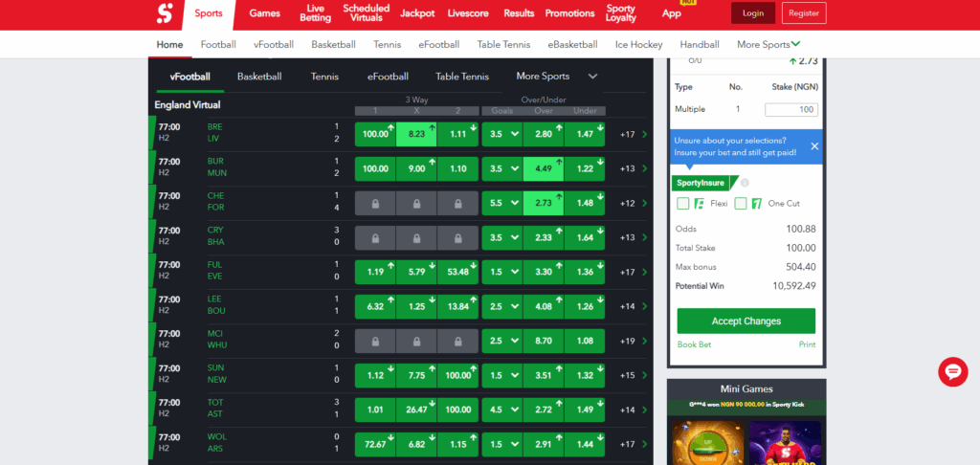Viewport: 980px width, 465px height.
Task: Open the mini game thumbnail left of Sporty Kick
Action: tap(707, 442)
